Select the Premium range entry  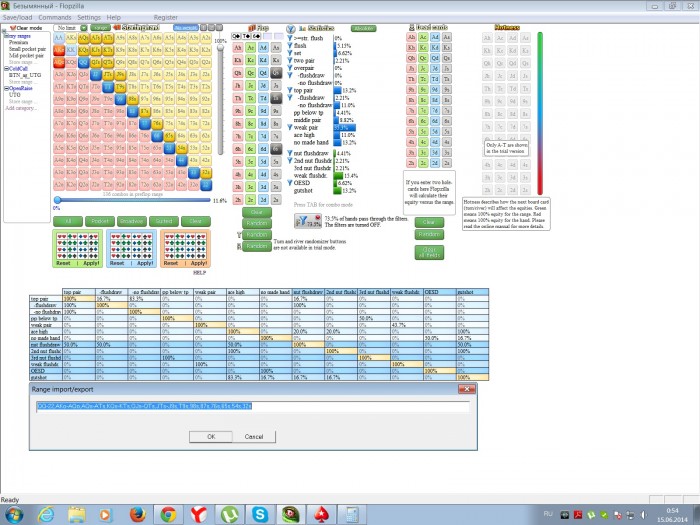pyautogui.click(x=18, y=42)
